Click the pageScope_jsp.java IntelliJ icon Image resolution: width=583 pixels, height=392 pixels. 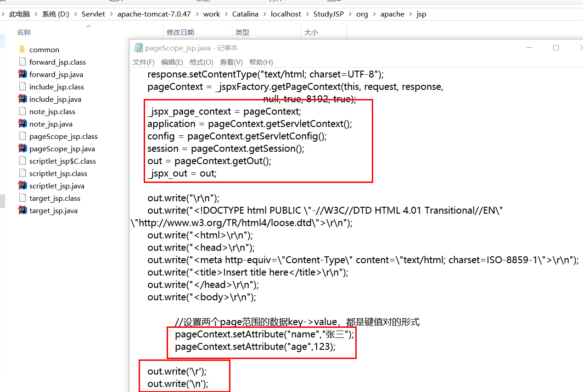point(22,149)
